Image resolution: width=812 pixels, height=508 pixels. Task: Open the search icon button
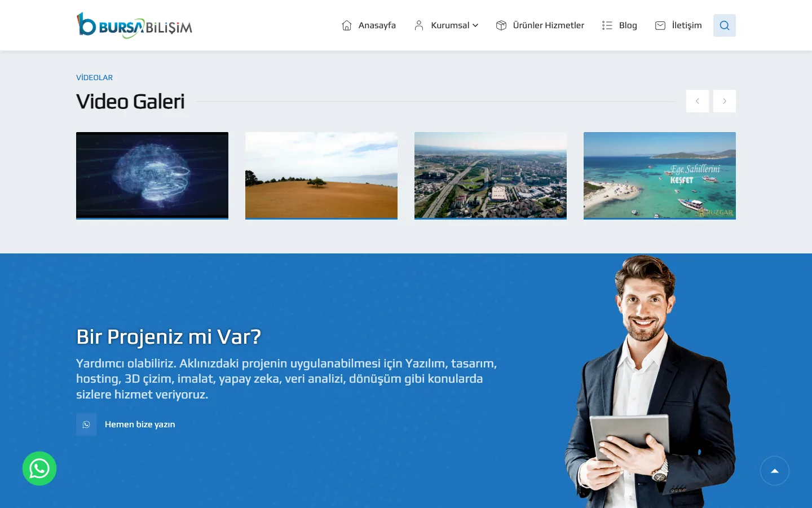point(725,25)
